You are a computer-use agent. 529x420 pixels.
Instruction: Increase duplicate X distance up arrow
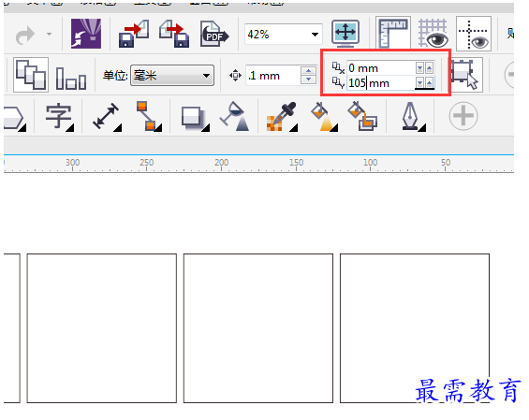point(429,68)
